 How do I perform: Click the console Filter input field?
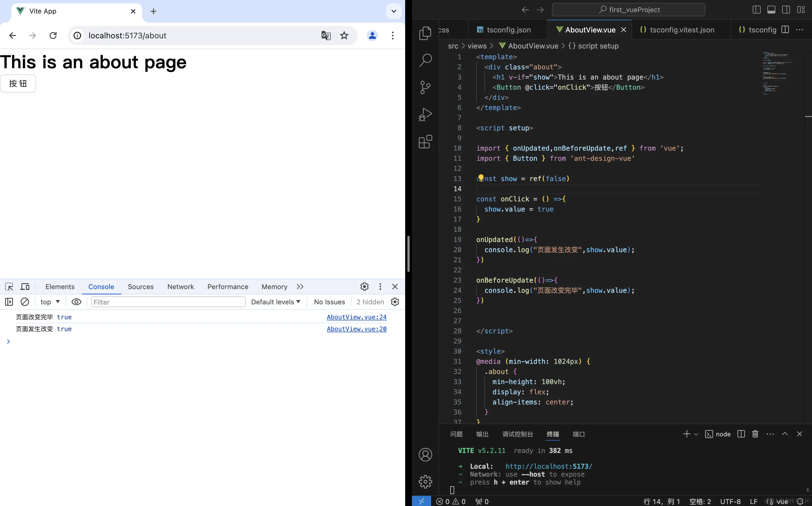click(168, 302)
